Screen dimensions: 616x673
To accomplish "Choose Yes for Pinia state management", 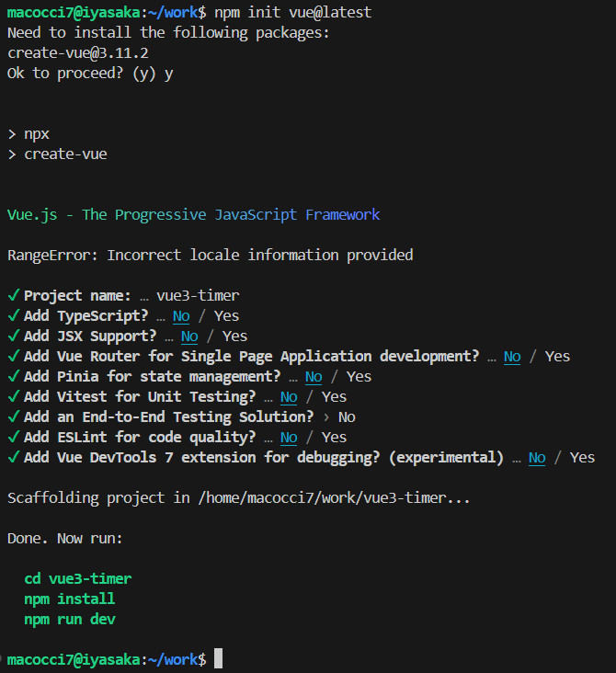I will pyautogui.click(x=359, y=376).
